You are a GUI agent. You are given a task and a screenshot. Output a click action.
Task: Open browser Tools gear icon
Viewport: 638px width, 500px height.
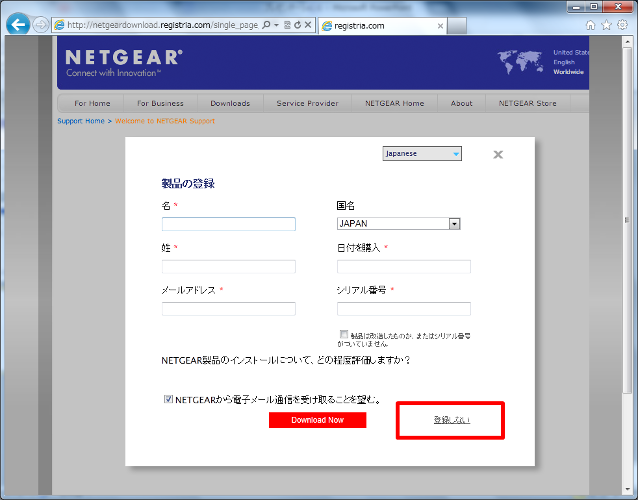pos(622,25)
